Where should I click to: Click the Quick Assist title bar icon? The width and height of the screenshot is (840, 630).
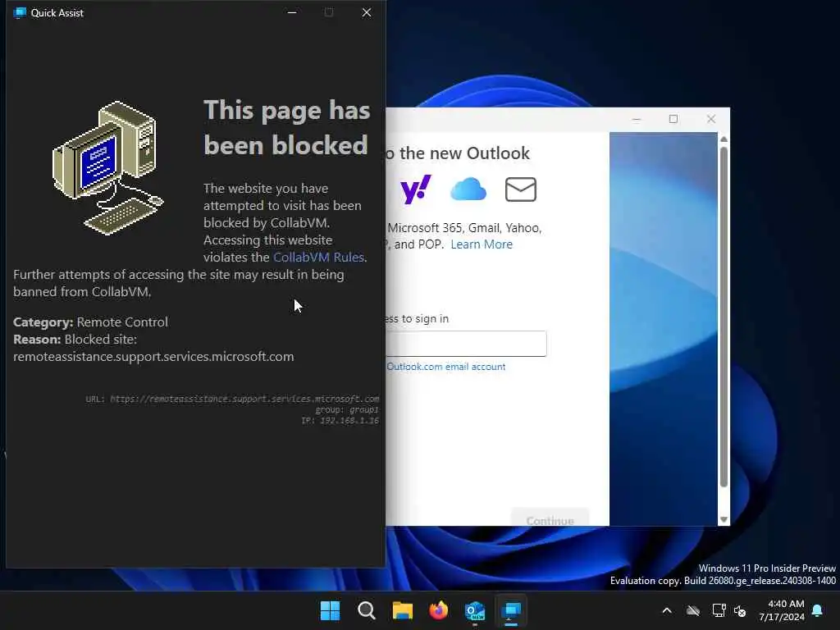coord(20,12)
